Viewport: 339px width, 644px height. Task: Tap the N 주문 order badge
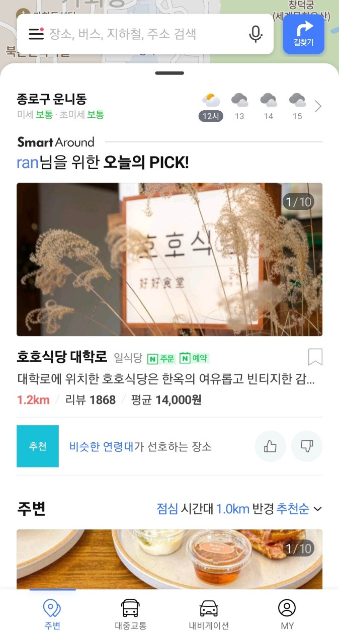pyautogui.click(x=161, y=358)
